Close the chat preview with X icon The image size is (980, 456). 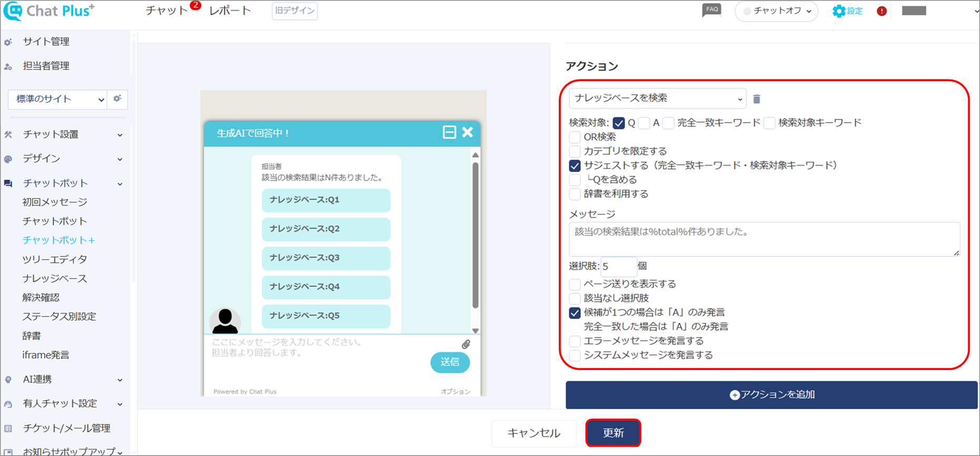[x=468, y=132]
